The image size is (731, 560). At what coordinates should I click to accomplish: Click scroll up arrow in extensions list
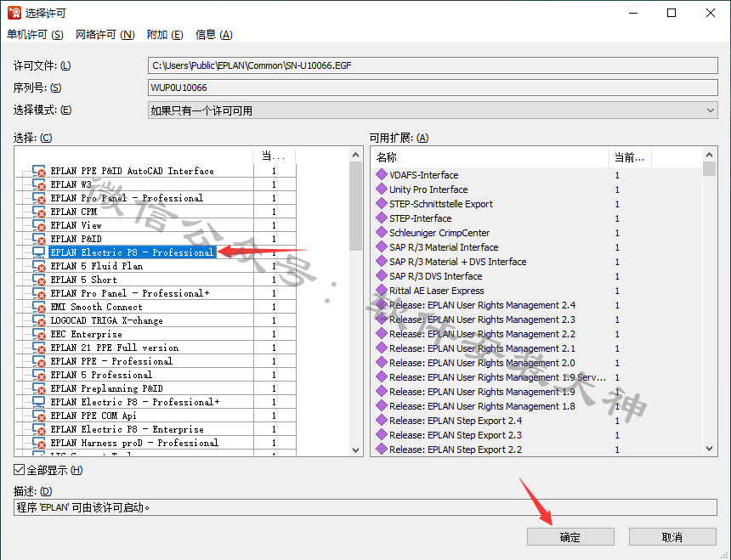point(709,155)
